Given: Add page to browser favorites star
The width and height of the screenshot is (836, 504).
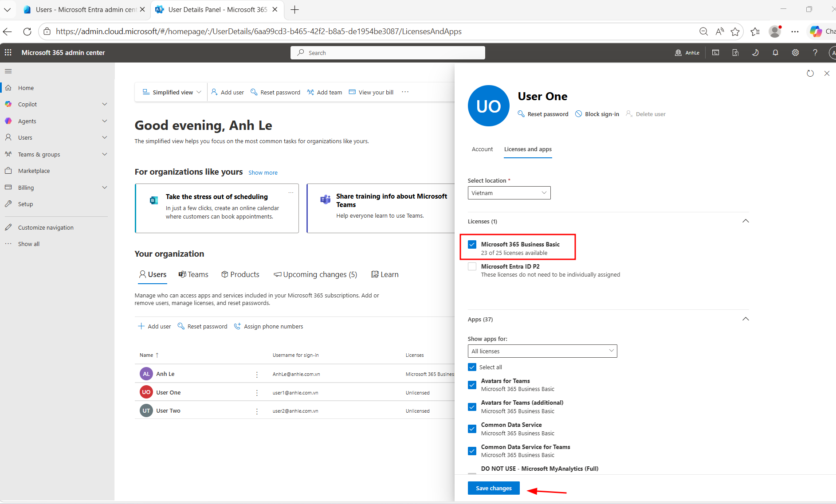Looking at the screenshot, I should [x=735, y=31].
